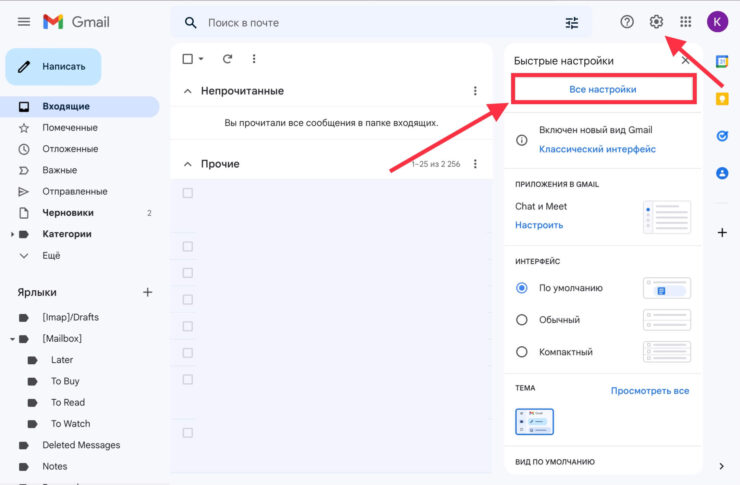This screenshot has height=485, width=740.
Task: Click the 1–25 из 2 256 counter
Action: (x=436, y=164)
